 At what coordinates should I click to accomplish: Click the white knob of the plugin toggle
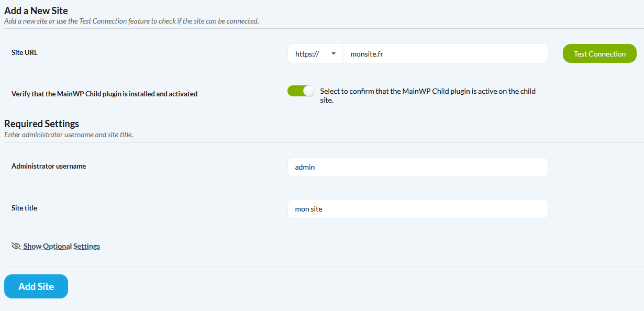pos(308,91)
